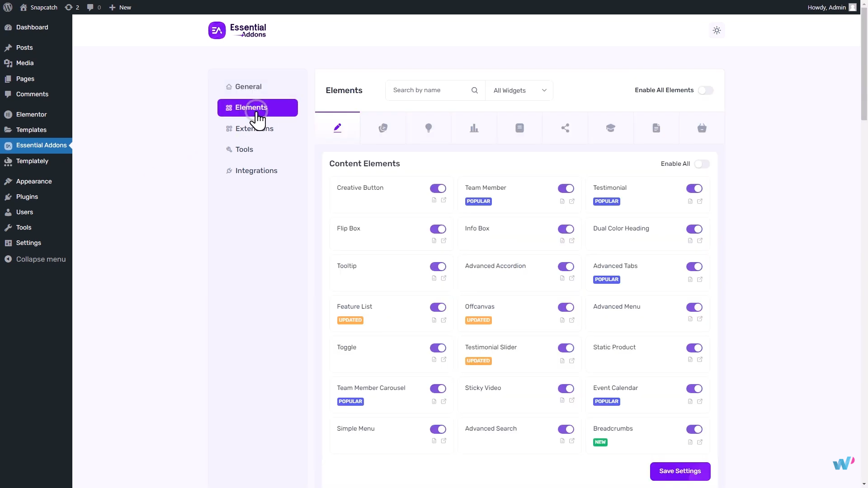Open the graduation cap elements tab

pyautogui.click(x=610, y=128)
